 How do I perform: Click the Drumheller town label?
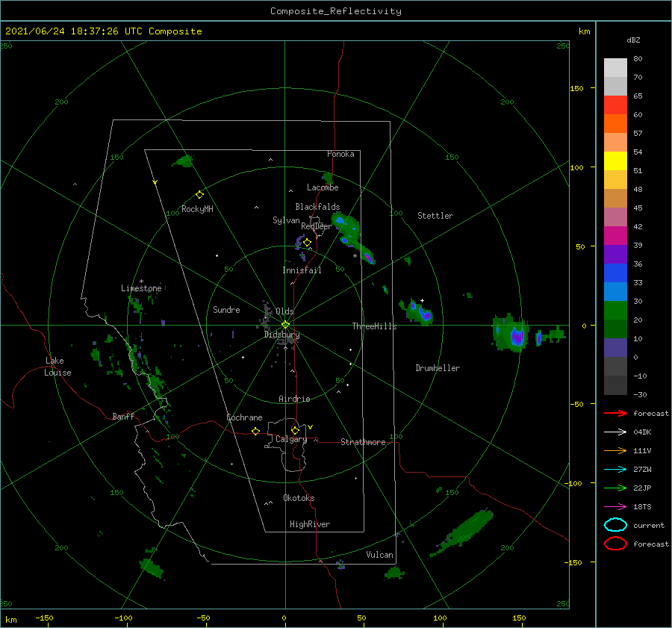[438, 368]
